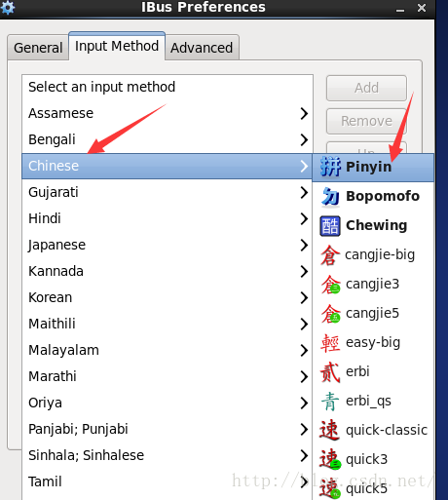
Task: Open the Sinhala; Sinhalese entry
Action: [168, 455]
